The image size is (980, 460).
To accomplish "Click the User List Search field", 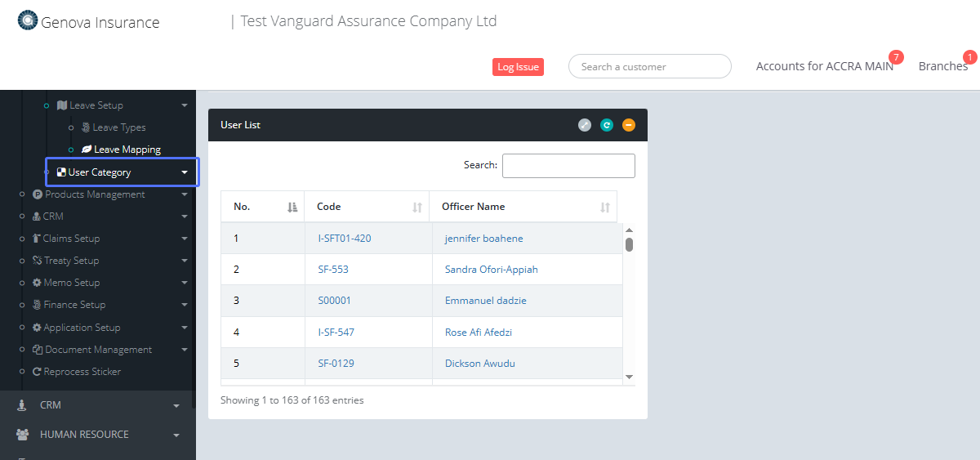I will [x=568, y=166].
